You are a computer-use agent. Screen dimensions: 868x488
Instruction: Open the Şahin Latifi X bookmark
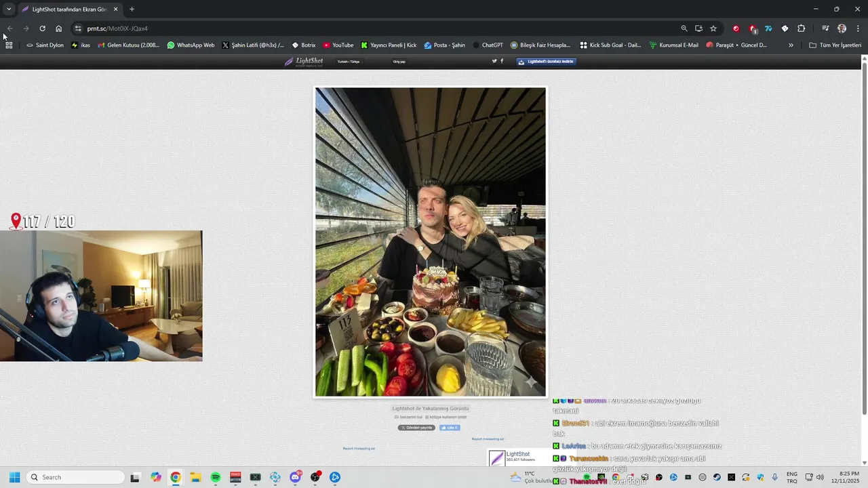253,45
